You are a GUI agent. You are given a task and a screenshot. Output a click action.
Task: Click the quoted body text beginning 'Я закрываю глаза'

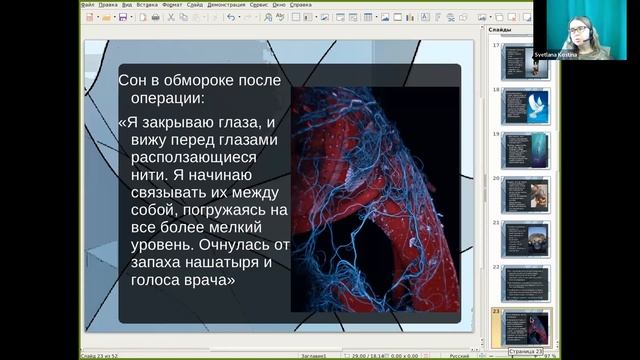tap(204, 201)
